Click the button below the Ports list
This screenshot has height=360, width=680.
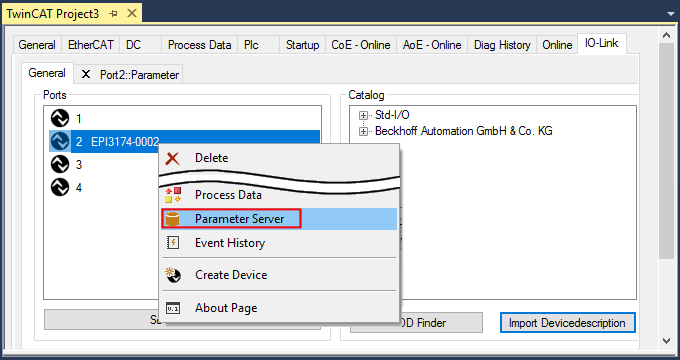click(x=101, y=320)
